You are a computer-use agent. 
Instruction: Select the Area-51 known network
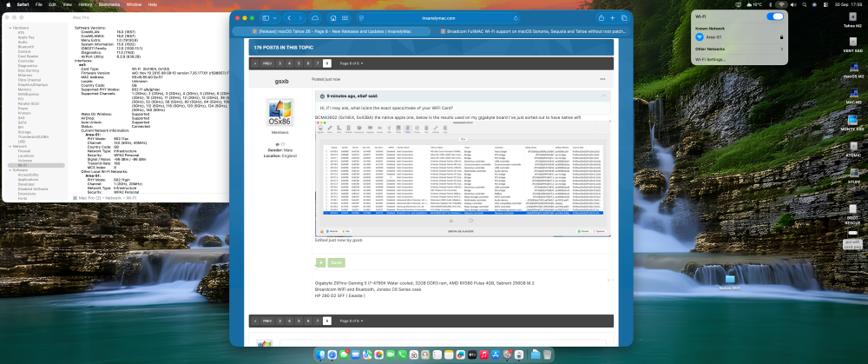(739, 36)
